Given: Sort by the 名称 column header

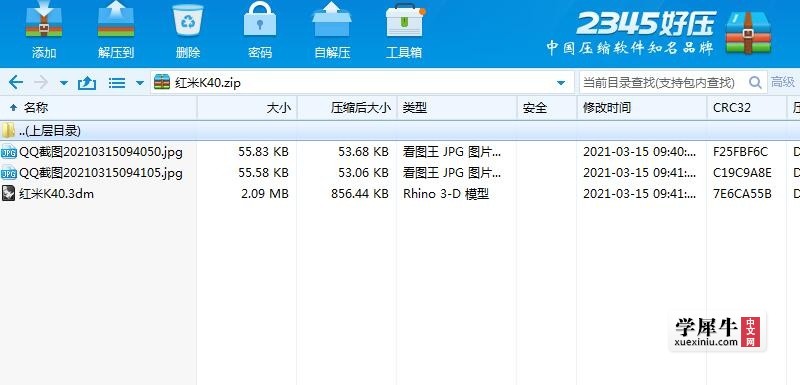Looking at the screenshot, I should tap(98, 108).
